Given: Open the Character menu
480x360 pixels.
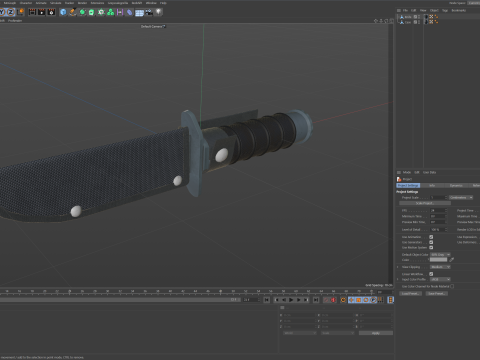Looking at the screenshot, I should pos(26,3).
